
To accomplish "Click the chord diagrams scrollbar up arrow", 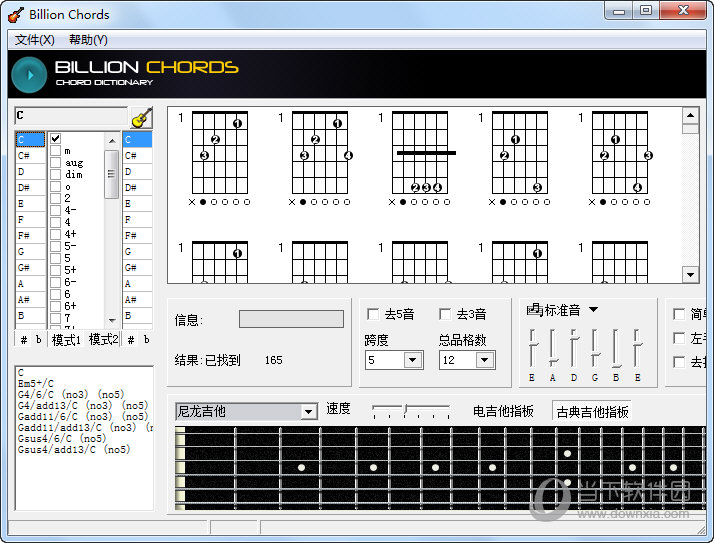I will coord(690,115).
